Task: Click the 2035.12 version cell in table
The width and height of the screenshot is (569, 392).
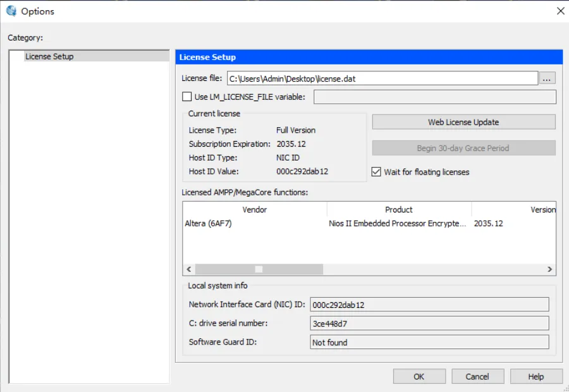Action: pyautogui.click(x=489, y=223)
